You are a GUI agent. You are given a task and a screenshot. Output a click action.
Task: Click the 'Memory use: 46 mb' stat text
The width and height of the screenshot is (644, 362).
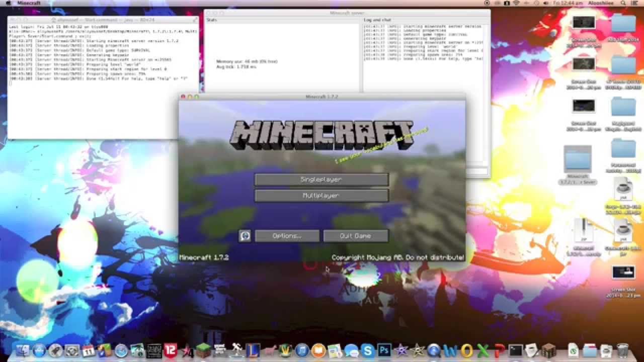pos(247,61)
